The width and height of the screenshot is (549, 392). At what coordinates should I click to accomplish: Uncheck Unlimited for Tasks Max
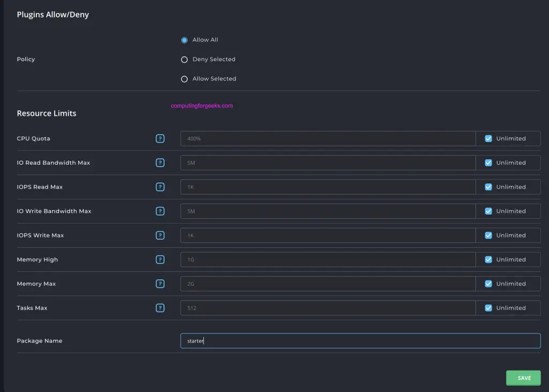pos(488,308)
